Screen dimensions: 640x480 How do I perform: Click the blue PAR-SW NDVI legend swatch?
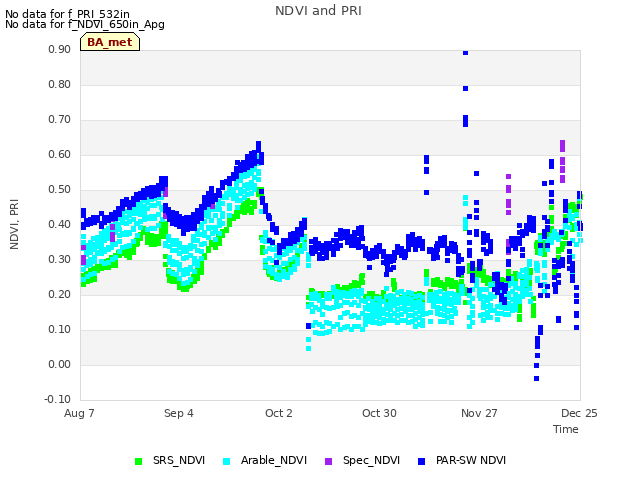click(x=422, y=462)
